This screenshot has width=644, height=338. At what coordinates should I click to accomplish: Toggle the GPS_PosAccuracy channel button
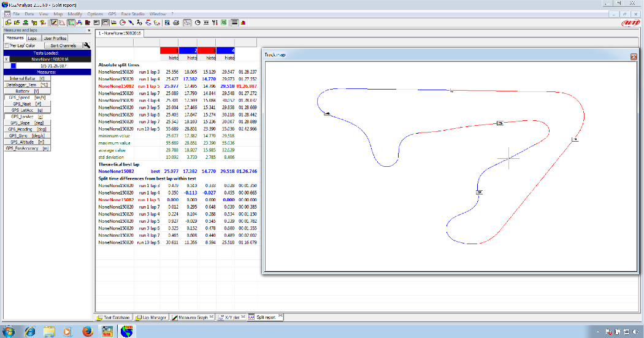point(27,148)
